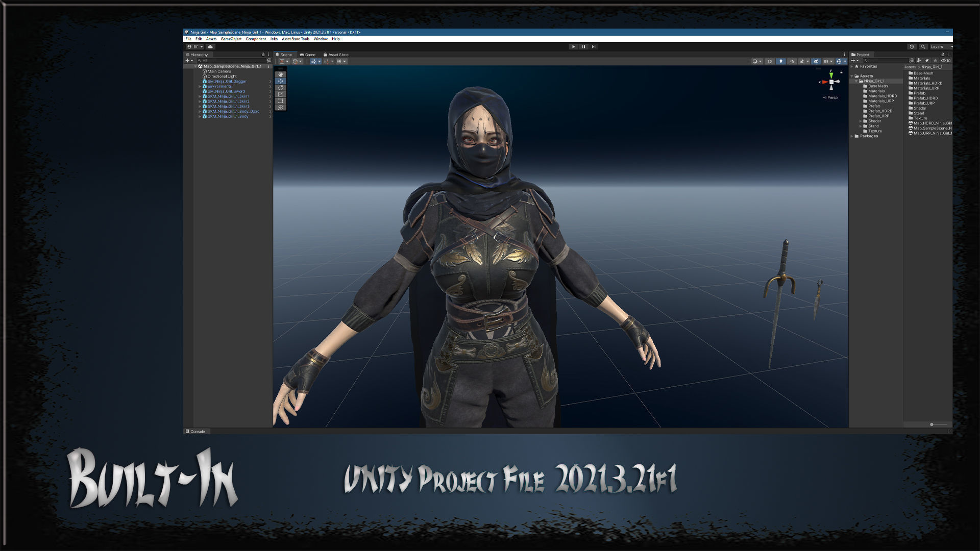The image size is (980, 551).
Task: Select the Move tool
Action: click(x=280, y=81)
